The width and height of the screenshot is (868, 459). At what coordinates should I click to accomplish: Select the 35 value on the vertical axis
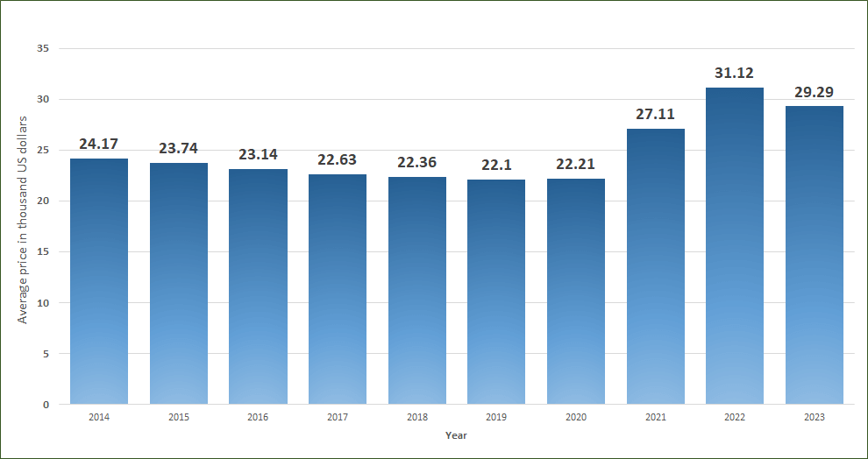[43, 48]
